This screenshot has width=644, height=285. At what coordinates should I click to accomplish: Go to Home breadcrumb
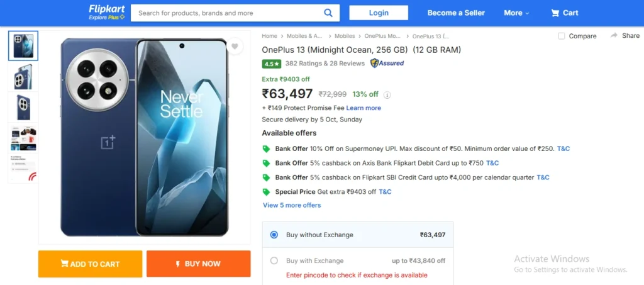pyautogui.click(x=269, y=36)
